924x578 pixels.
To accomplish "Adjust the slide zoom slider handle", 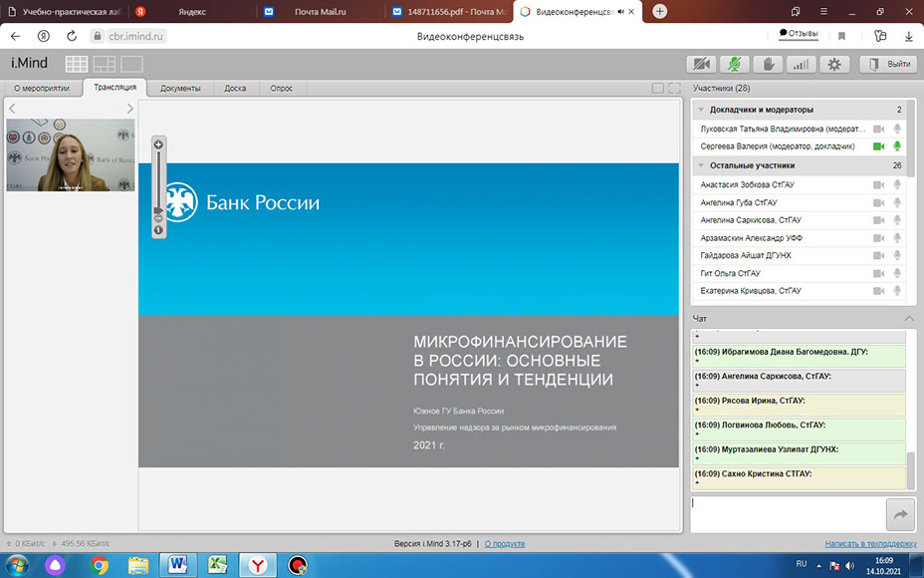I will pos(158,210).
